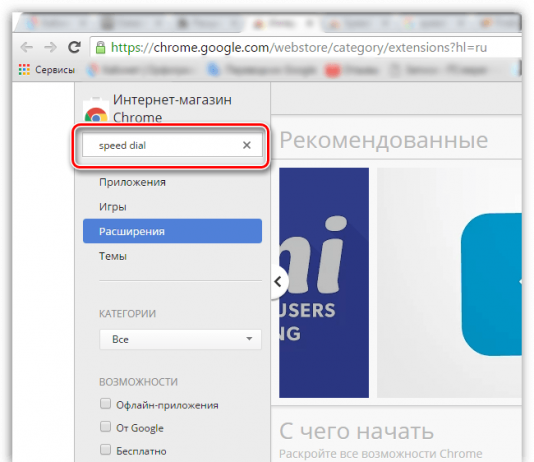Enable the Бесплатно checkbox
This screenshot has height=462, width=534.
click(x=106, y=449)
